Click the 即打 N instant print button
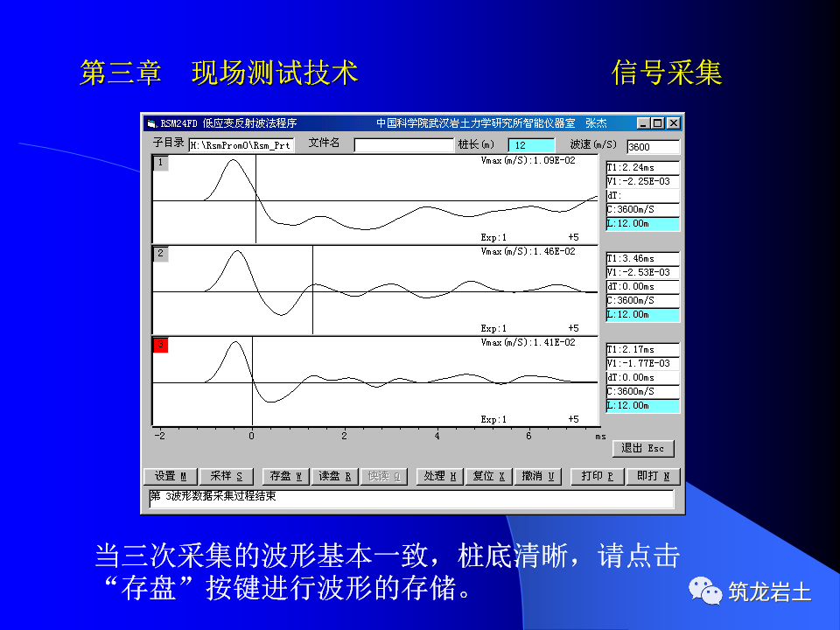This screenshot has width=840, height=630. point(653,476)
